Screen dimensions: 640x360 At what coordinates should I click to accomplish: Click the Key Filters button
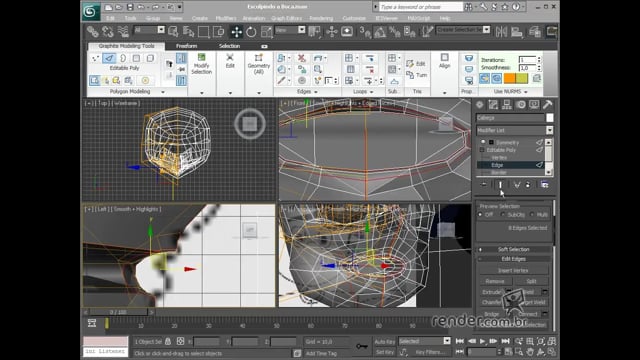tap(430, 352)
